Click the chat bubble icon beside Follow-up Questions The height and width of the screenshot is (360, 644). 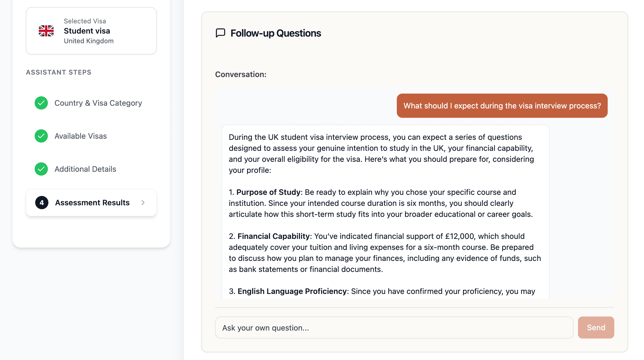(220, 33)
